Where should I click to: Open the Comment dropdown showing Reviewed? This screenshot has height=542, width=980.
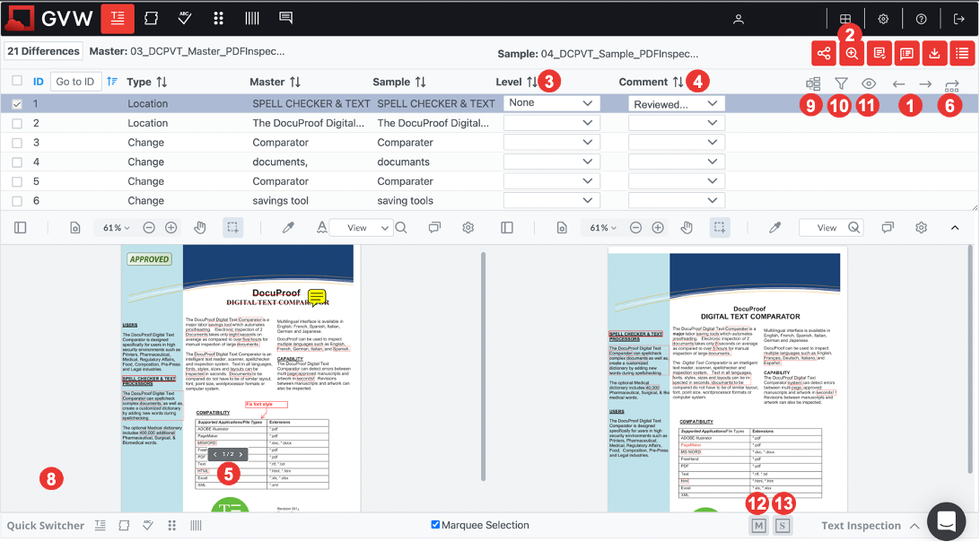click(x=676, y=104)
